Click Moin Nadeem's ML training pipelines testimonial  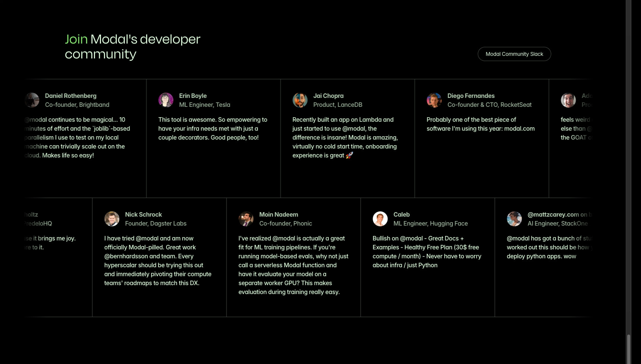point(293,265)
